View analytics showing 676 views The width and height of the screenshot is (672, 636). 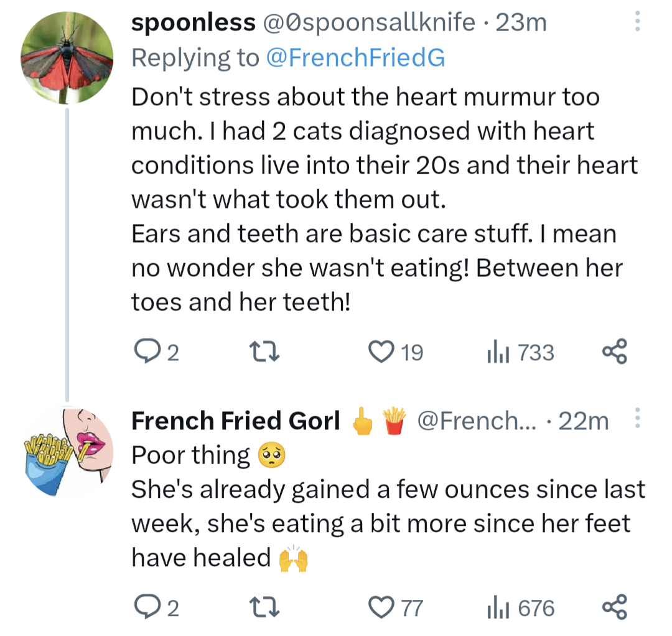[x=520, y=608]
